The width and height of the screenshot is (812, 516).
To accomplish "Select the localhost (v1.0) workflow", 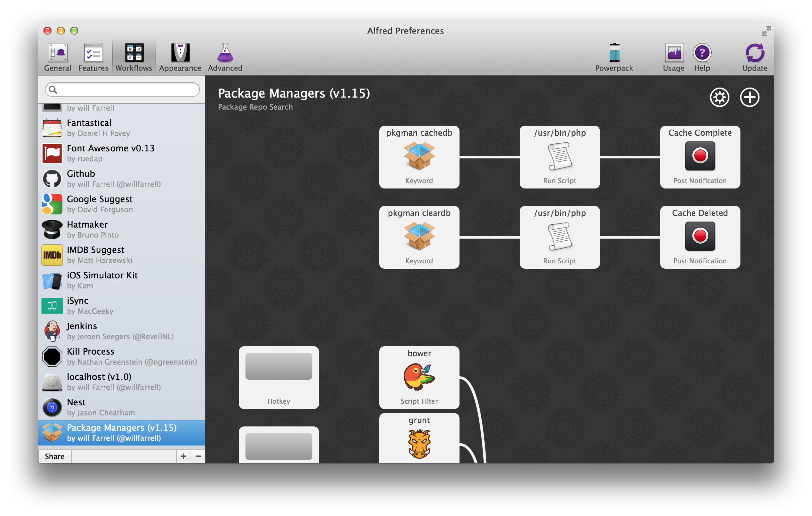I will pyautogui.click(x=122, y=382).
